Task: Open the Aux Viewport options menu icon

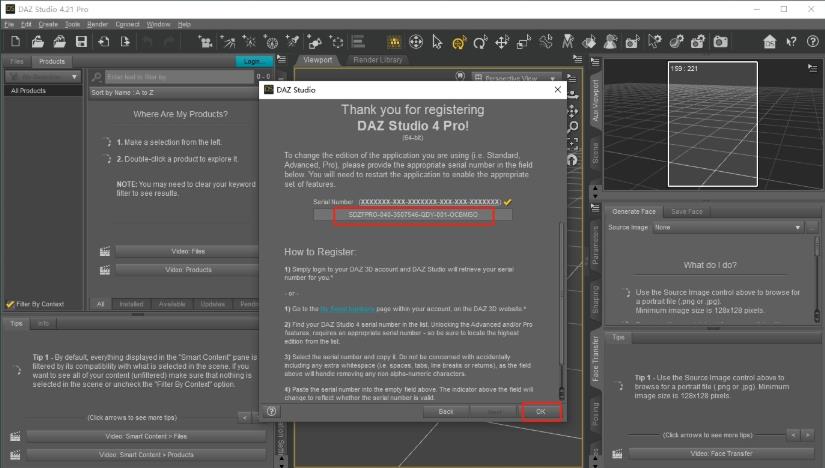Action: [x=812, y=68]
